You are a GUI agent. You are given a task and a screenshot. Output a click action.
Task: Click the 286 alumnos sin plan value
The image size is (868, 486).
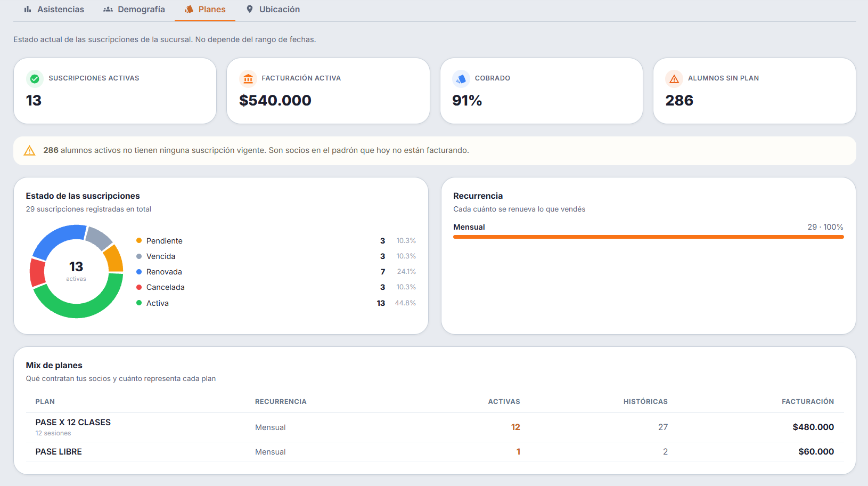[x=679, y=100]
